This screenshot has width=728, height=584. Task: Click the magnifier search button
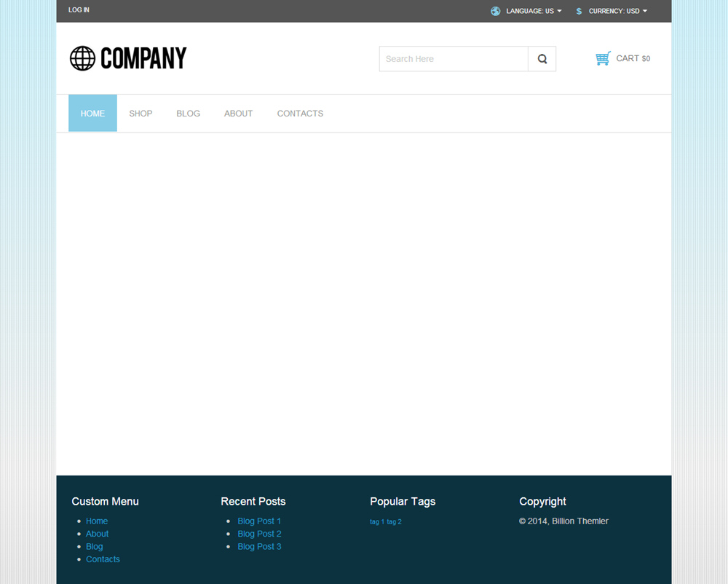[x=542, y=59]
